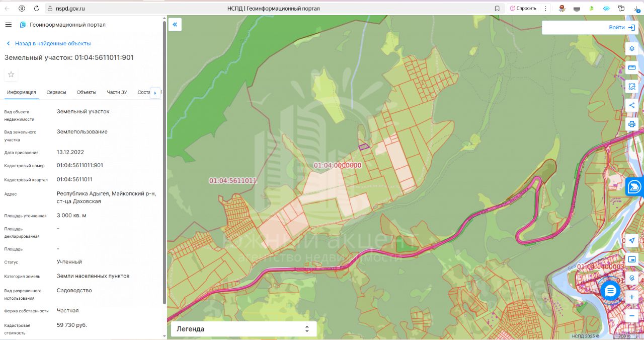
Task: Zoom in the map with plus button
Action: coord(632,297)
